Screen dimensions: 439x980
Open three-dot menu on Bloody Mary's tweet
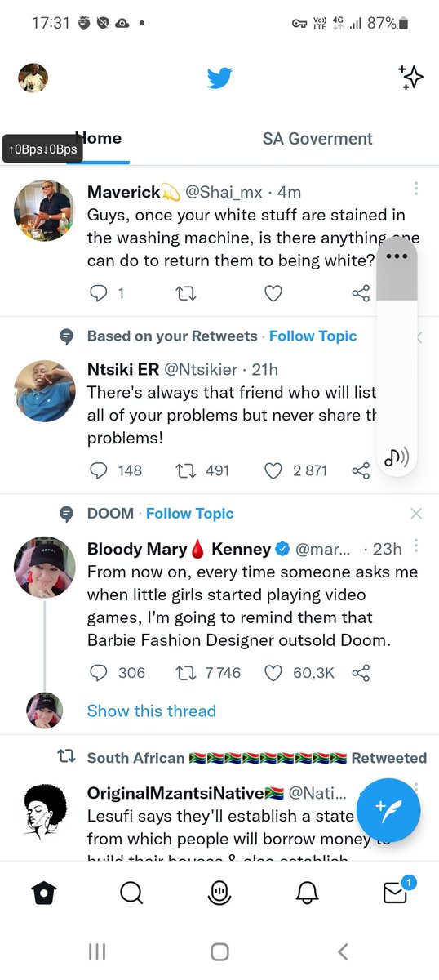click(416, 546)
